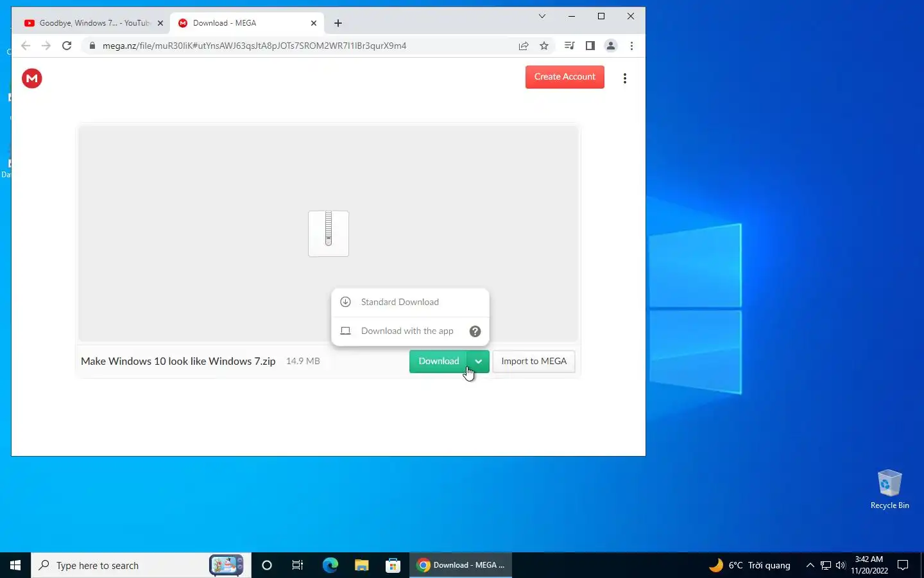This screenshot has width=924, height=578.
Task: Click the help question mark icon
Action: pos(475,331)
